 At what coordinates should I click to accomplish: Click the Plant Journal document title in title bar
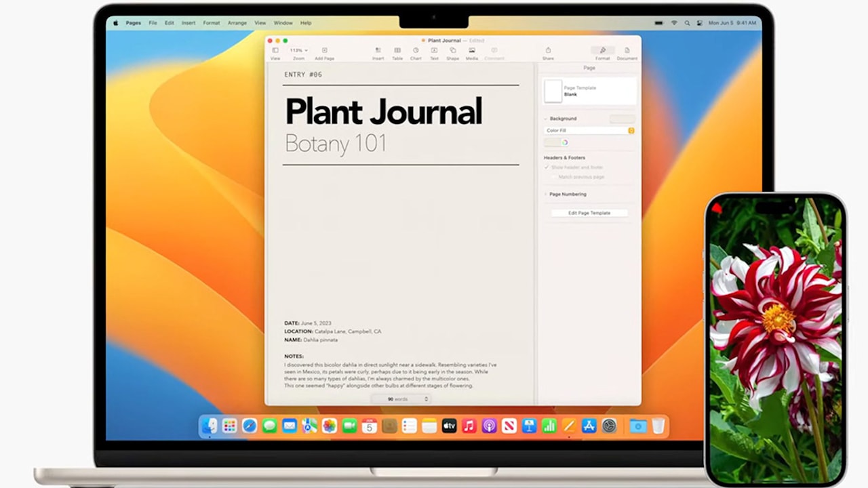click(444, 41)
